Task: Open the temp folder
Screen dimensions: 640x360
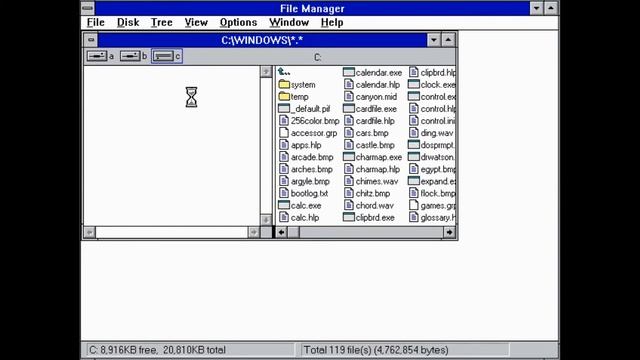Action: coord(284,97)
